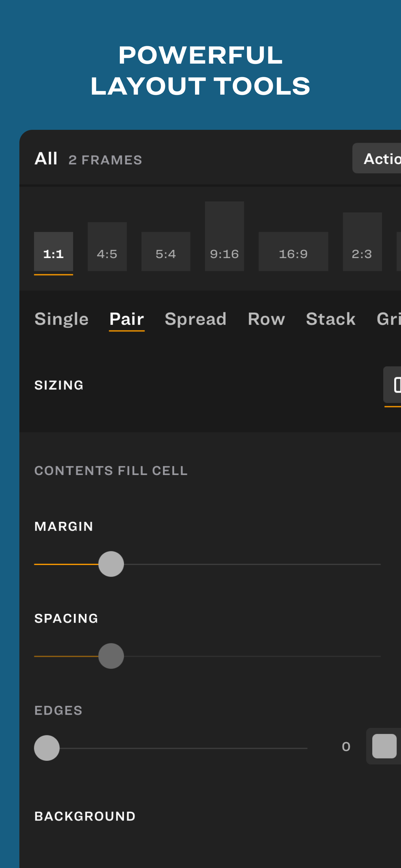This screenshot has width=401, height=868.
Task: Switch to the Pair layout tab
Action: tap(127, 319)
